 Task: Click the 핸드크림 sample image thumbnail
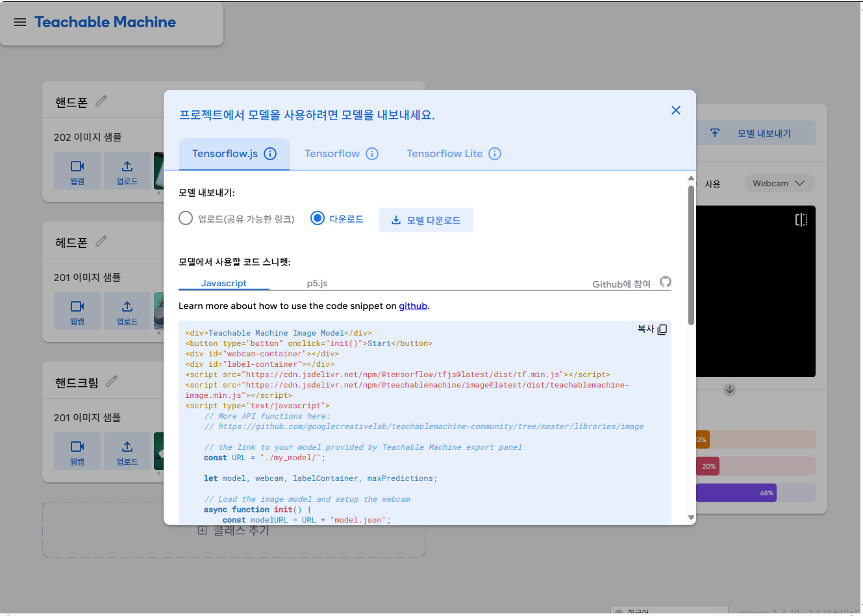pos(158,451)
